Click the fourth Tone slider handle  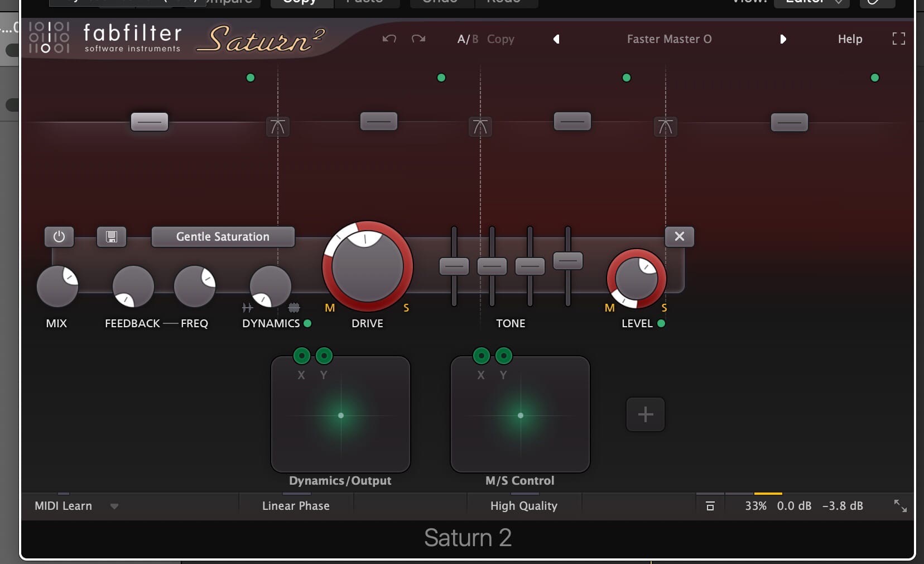tap(567, 261)
